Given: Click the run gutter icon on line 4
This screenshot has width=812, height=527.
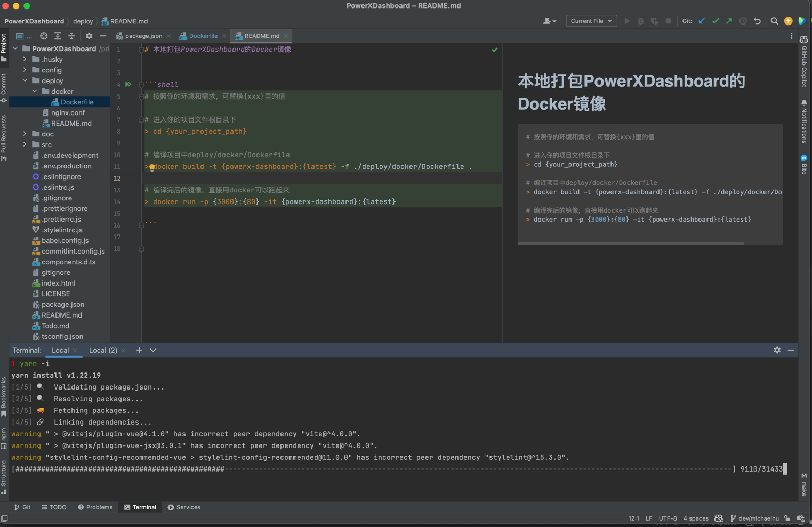Looking at the screenshot, I should click(128, 84).
